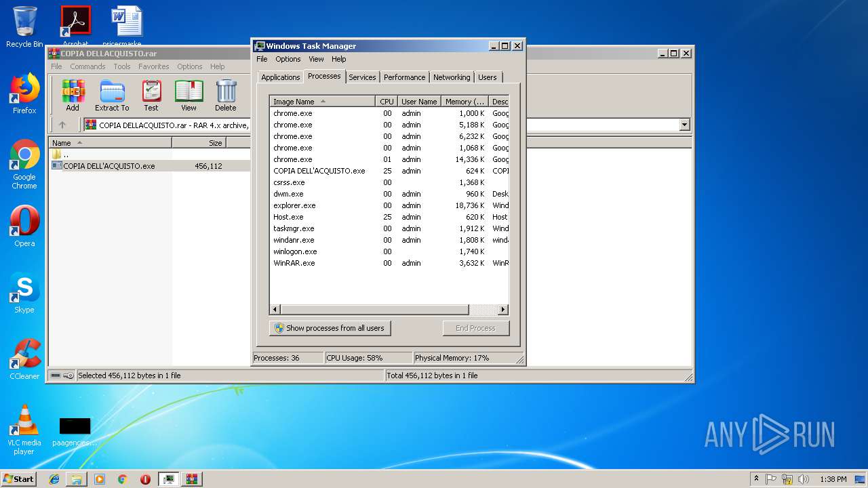The height and width of the screenshot is (488, 868).
Task: Switch to the Networking tab
Action: coord(452,77)
